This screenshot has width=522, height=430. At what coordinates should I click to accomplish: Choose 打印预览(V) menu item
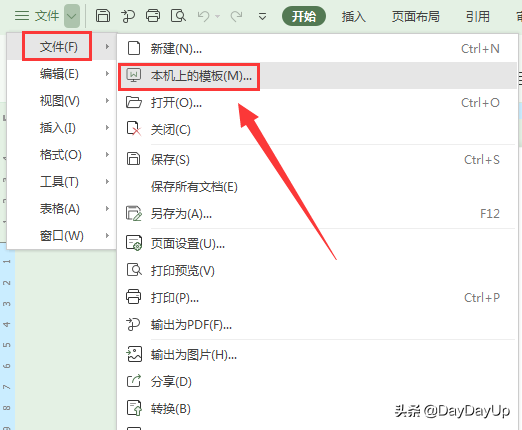317,271
